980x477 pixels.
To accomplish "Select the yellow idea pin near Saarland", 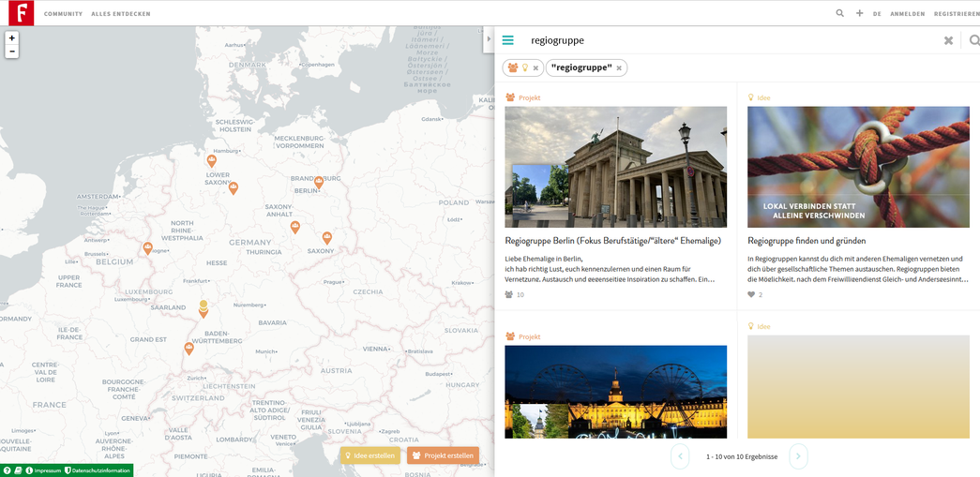I will tap(204, 305).
